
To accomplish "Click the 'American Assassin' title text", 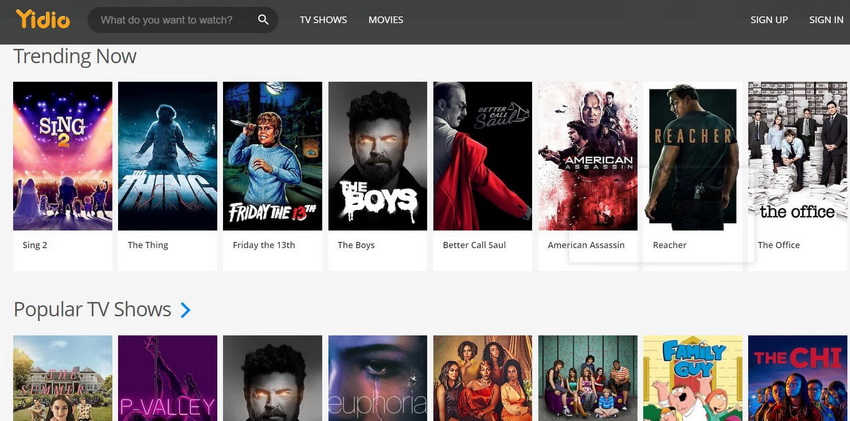I will click(x=585, y=245).
